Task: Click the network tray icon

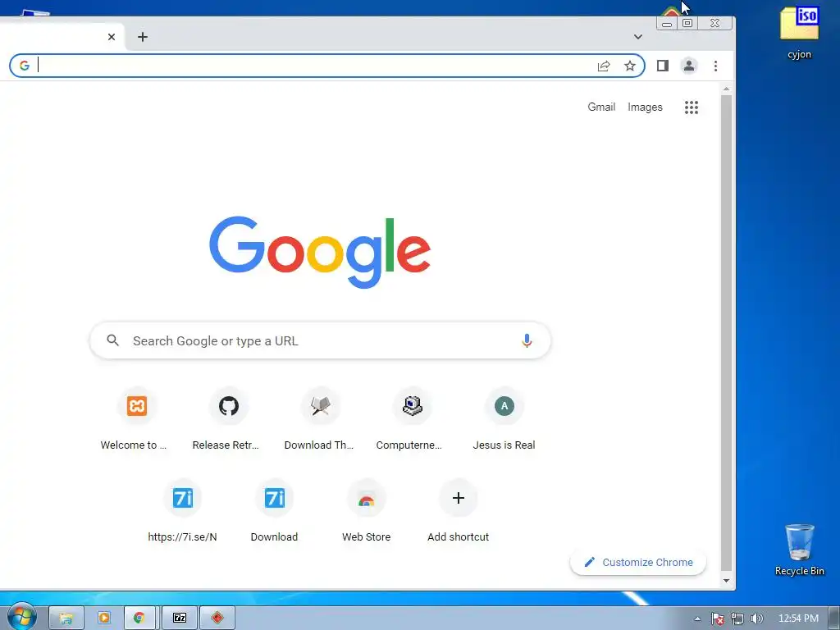Action: pos(737,619)
